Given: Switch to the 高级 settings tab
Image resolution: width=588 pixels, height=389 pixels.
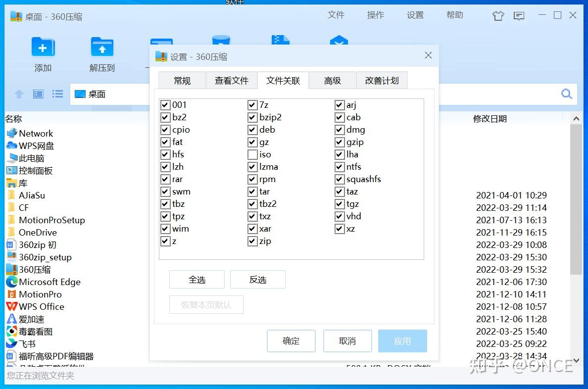Looking at the screenshot, I should [x=332, y=80].
